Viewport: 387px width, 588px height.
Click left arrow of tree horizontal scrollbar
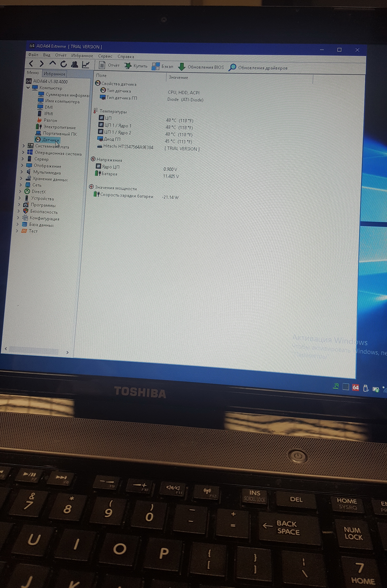pyautogui.click(x=6, y=349)
